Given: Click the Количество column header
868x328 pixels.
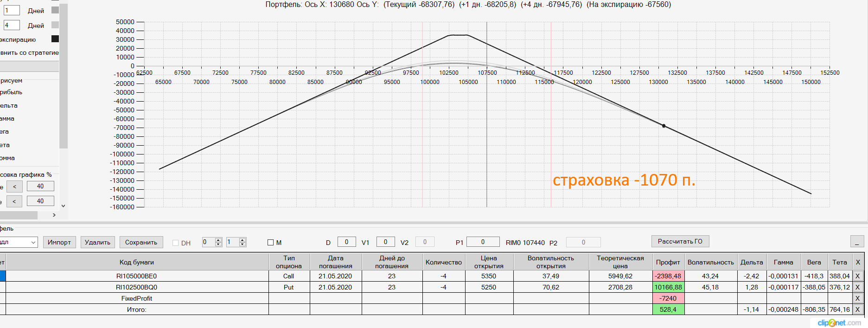Looking at the screenshot, I should (444, 262).
